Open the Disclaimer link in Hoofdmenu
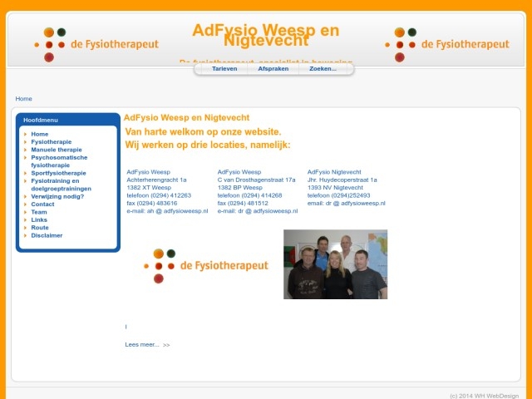This screenshot has width=532, height=399. [x=47, y=235]
